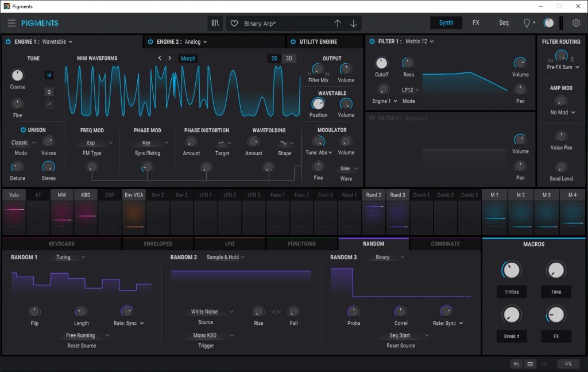Click the Break it macro label
This screenshot has width=588, height=372.
[x=512, y=336]
